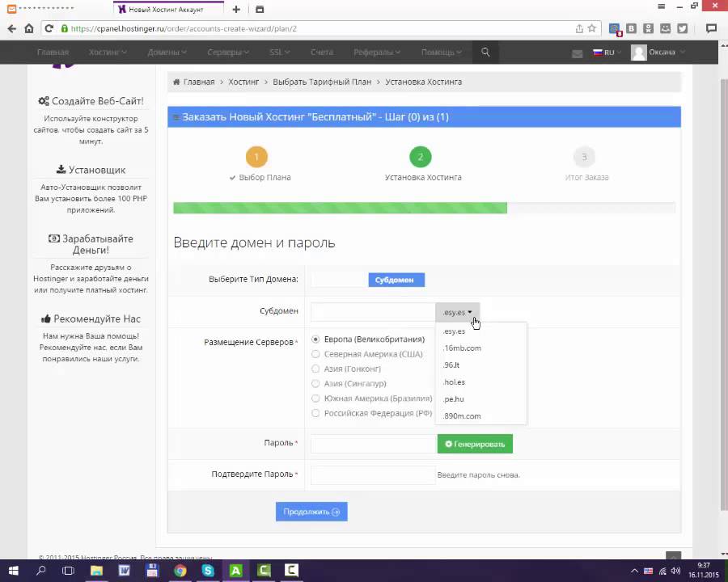Open the Odnoklassniki extension icon
Viewport: 728px width, 582px height.
click(x=648, y=28)
